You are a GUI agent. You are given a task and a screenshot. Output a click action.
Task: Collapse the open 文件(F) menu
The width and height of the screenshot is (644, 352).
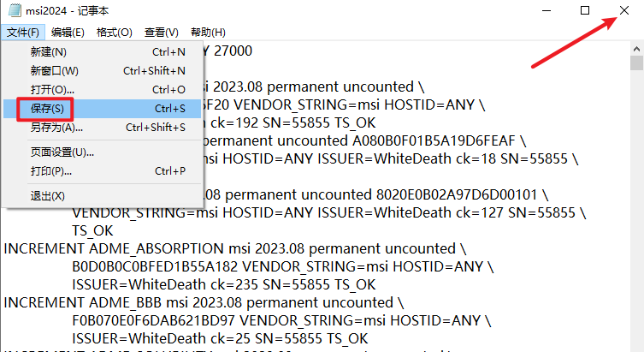pyautogui.click(x=23, y=33)
